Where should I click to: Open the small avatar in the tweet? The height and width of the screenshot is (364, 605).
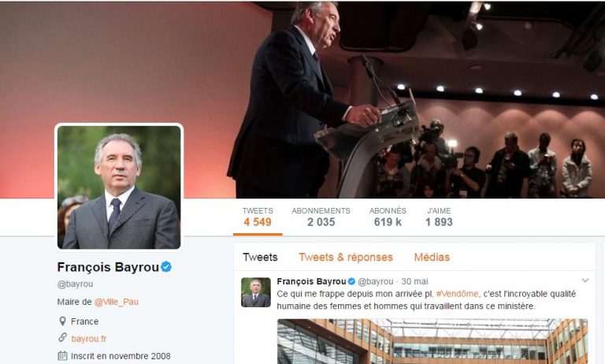[x=256, y=292]
